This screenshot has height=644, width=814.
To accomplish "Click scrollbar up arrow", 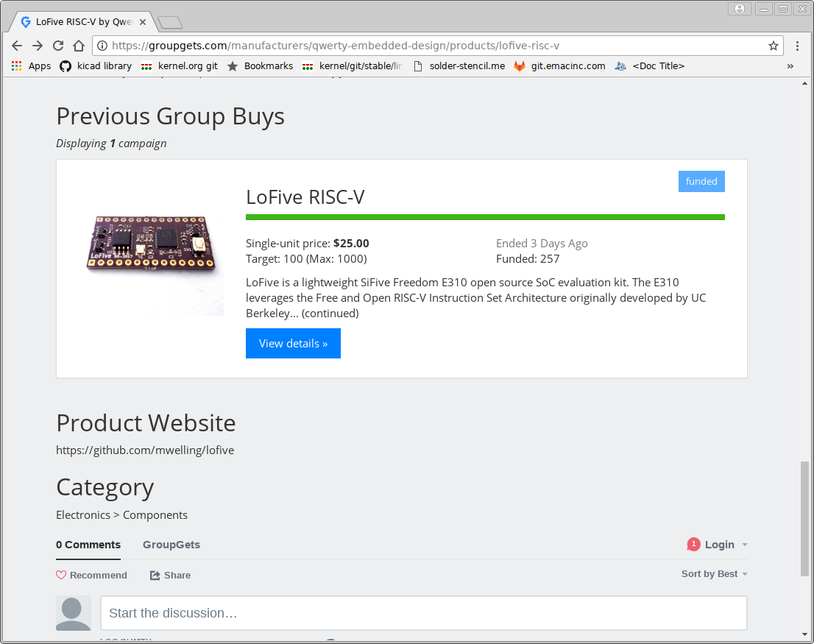I will (804, 83).
